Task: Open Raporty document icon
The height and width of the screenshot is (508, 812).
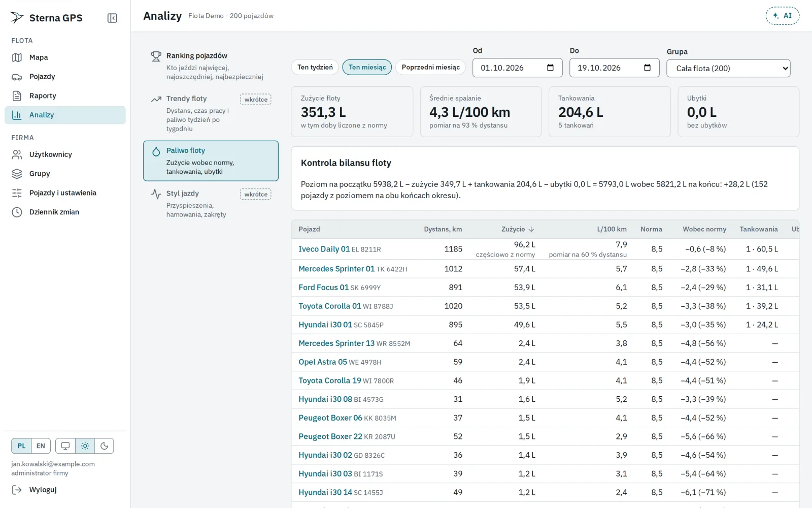Action: [17, 96]
